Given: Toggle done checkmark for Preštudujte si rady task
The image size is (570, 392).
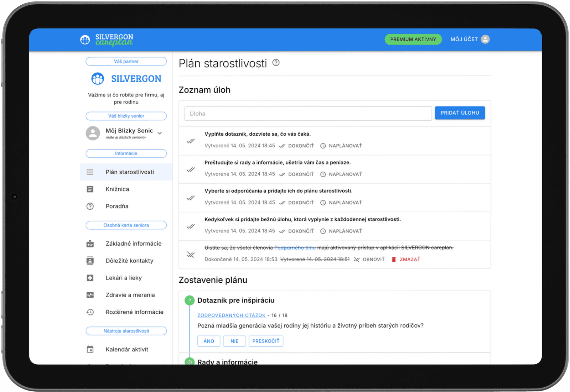Looking at the screenshot, I should pyautogui.click(x=191, y=169).
